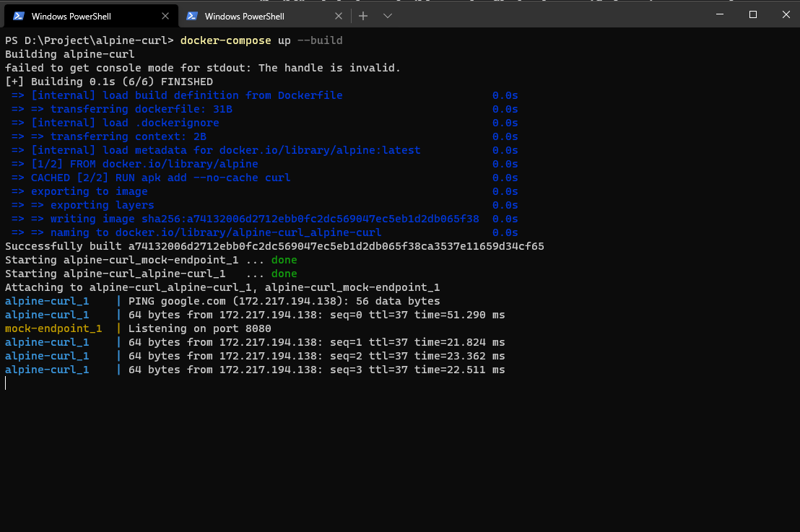Viewport: 800px width, 532px height.
Task: Click the '--build' flag text
Action: (320, 40)
